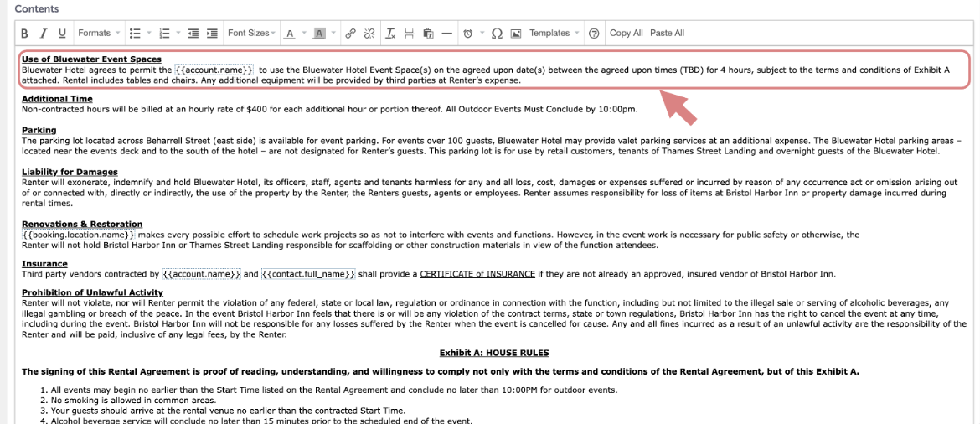980x424 pixels.
Task: Click the 'Liability for Damages' heading
Action: pos(70,172)
